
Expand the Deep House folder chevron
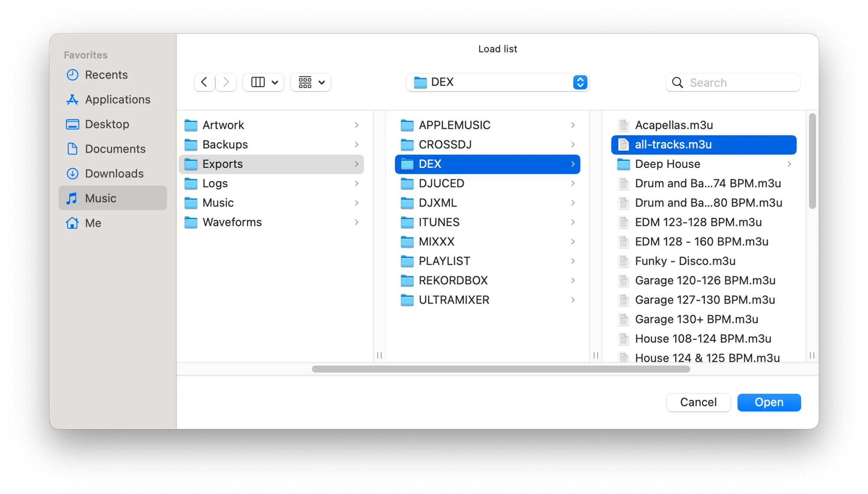point(789,164)
